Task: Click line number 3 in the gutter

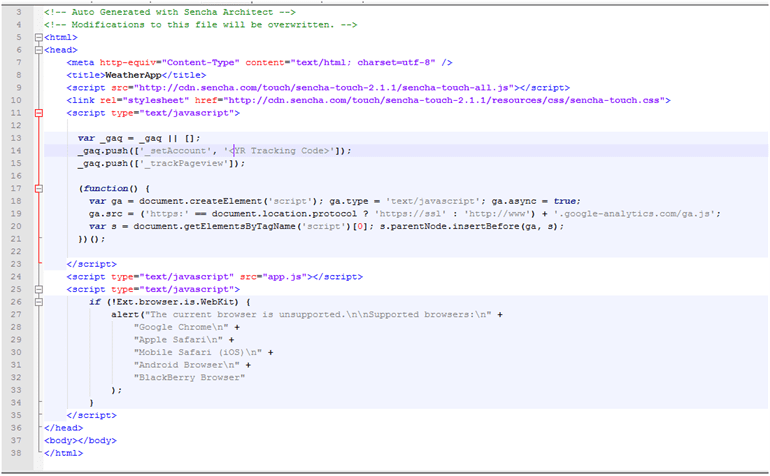Action: 19,12
